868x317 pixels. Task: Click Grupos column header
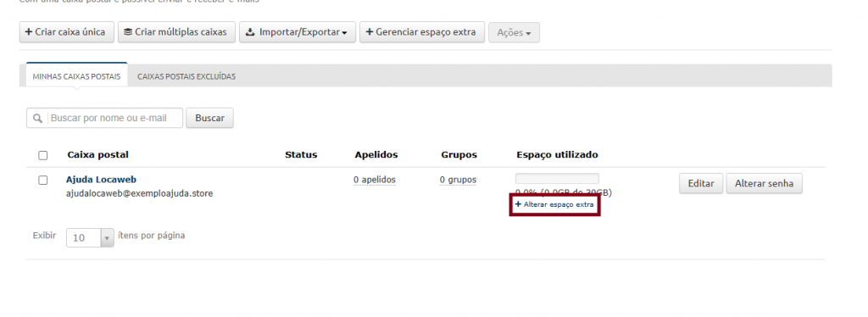(459, 155)
